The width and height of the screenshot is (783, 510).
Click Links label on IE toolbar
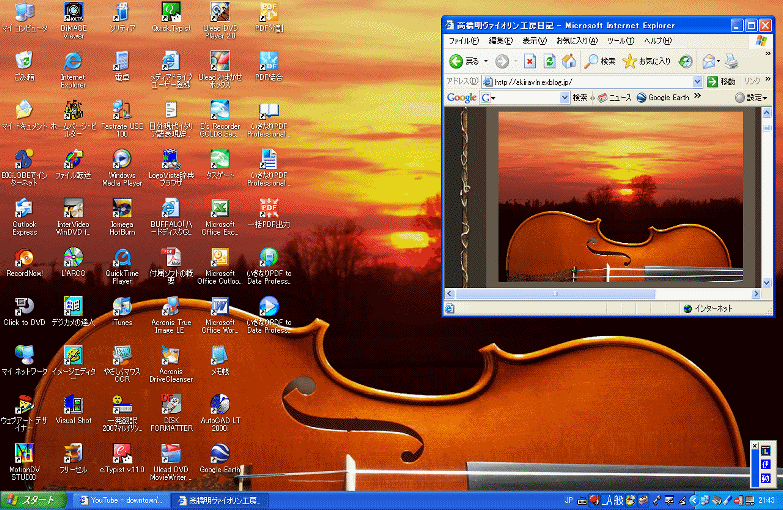point(752,81)
